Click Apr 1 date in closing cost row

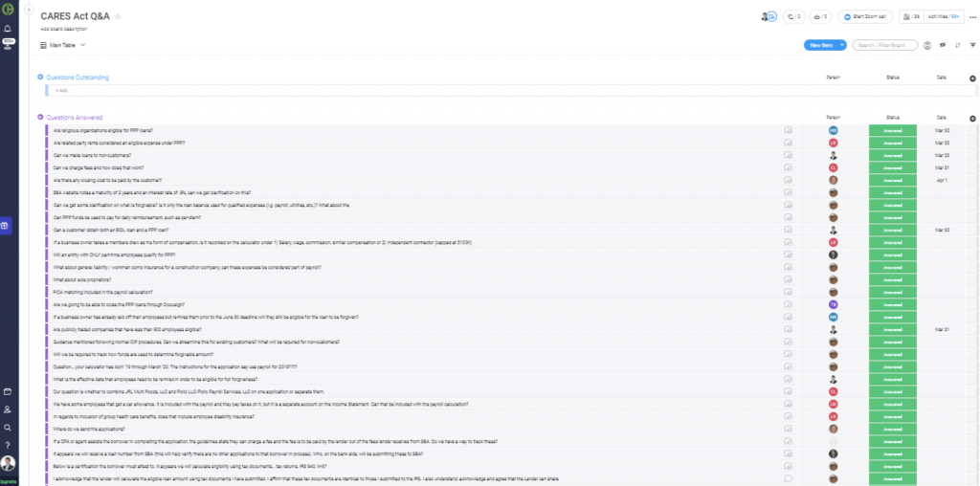point(942,180)
